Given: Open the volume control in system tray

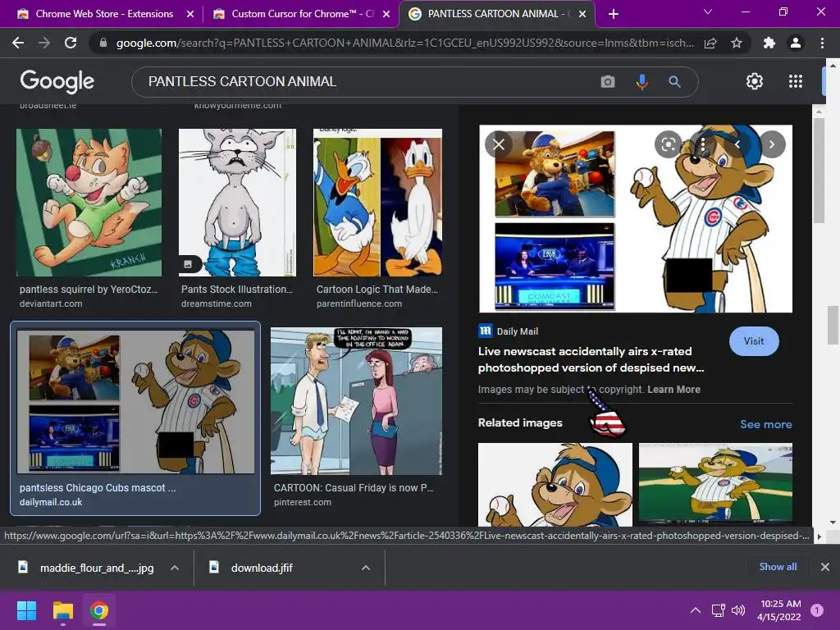Looking at the screenshot, I should pyautogui.click(x=738, y=609).
